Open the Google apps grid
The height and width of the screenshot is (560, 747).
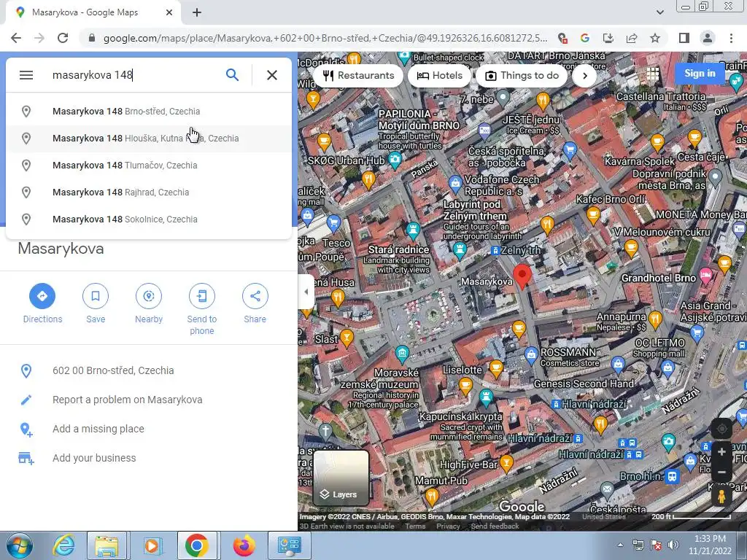(653, 74)
